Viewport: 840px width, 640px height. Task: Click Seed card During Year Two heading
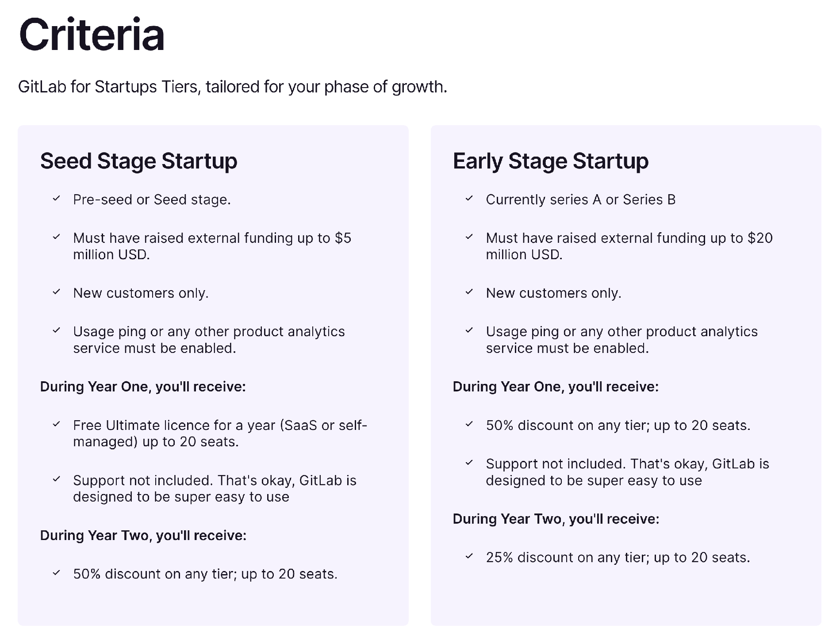point(143,535)
